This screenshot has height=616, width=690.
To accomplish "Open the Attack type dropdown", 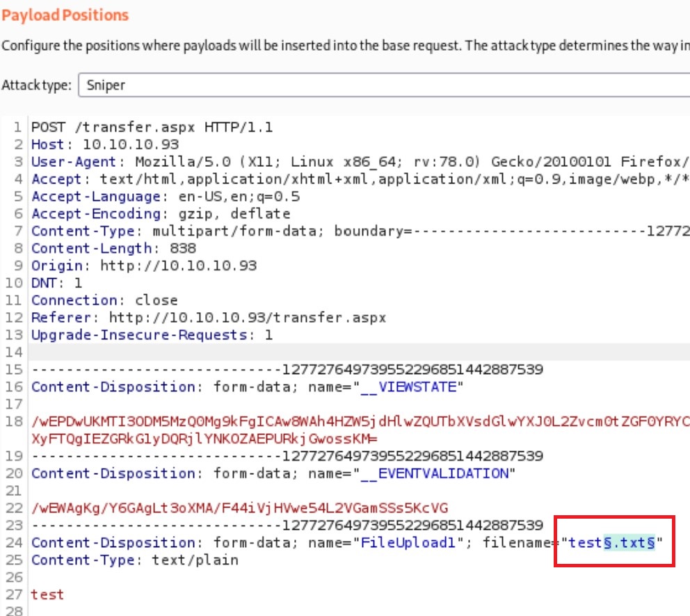I will click(x=383, y=86).
